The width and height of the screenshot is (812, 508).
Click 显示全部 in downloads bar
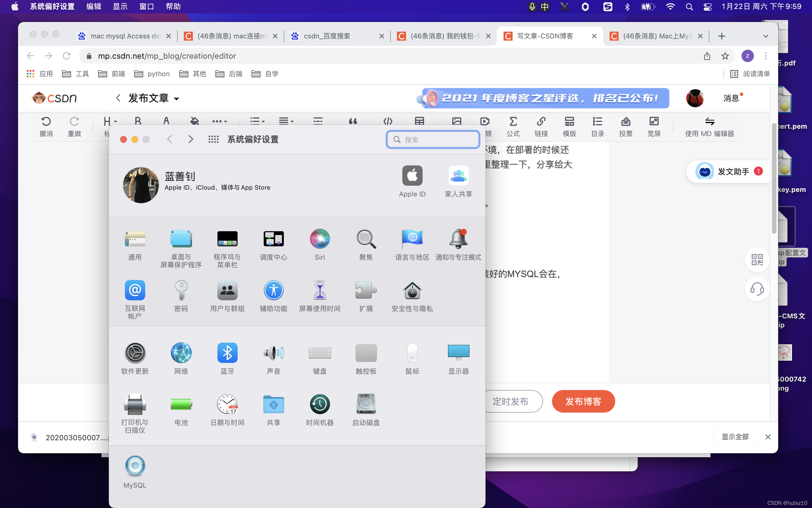pos(735,437)
